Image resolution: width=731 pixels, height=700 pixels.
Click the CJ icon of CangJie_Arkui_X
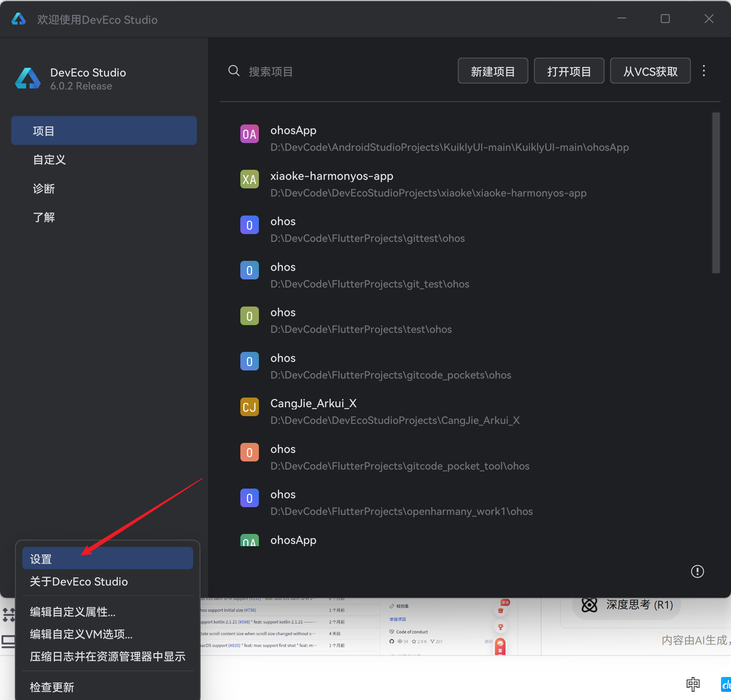click(x=249, y=407)
